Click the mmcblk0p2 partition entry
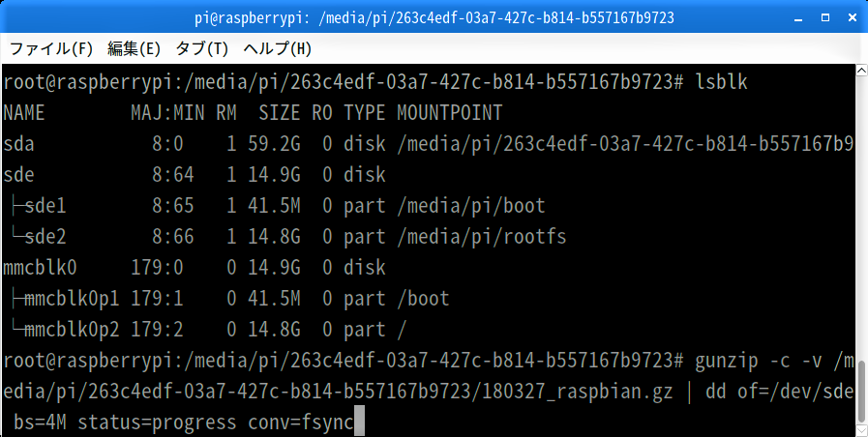 (72, 331)
